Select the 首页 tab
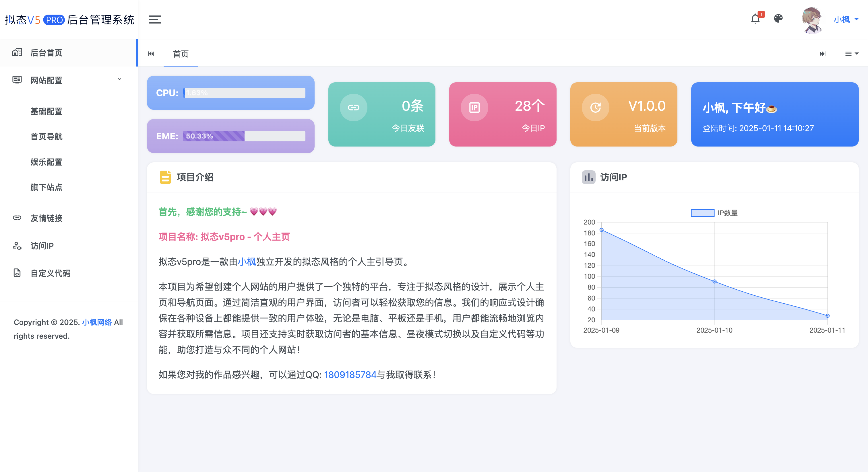868x472 pixels. tap(181, 54)
